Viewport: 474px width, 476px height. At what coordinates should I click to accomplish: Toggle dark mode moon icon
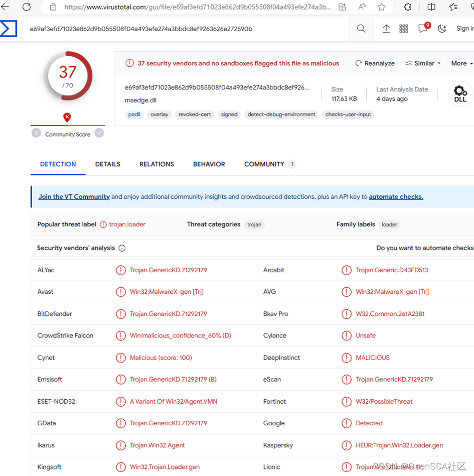pos(442,29)
